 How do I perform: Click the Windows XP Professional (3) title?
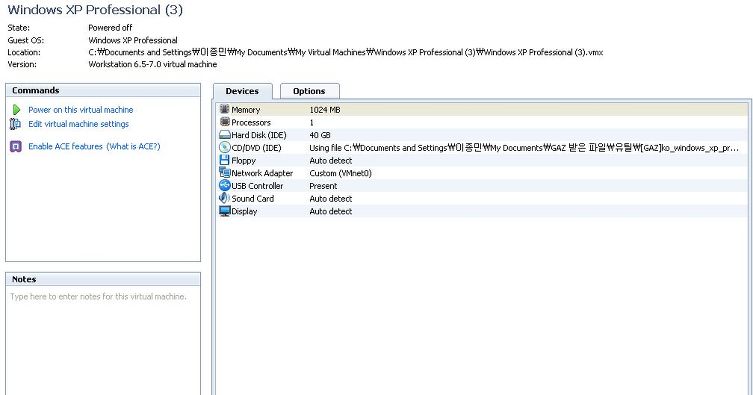click(x=95, y=10)
